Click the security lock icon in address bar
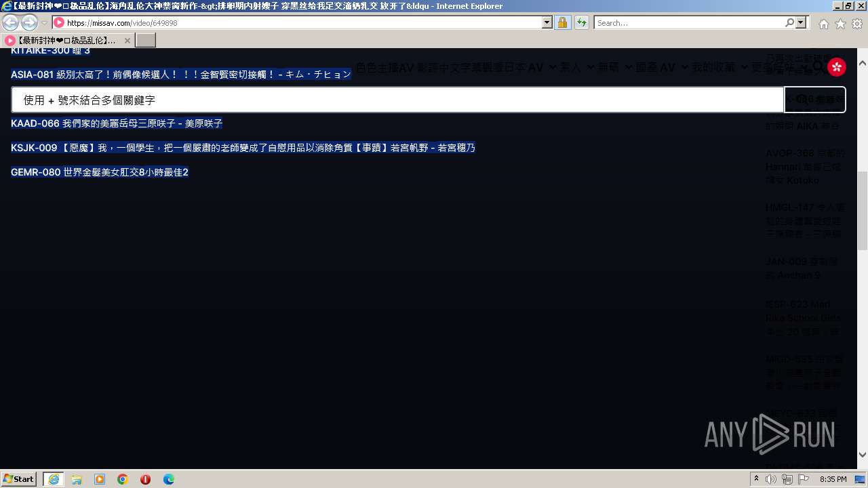The image size is (868, 488). point(562,22)
